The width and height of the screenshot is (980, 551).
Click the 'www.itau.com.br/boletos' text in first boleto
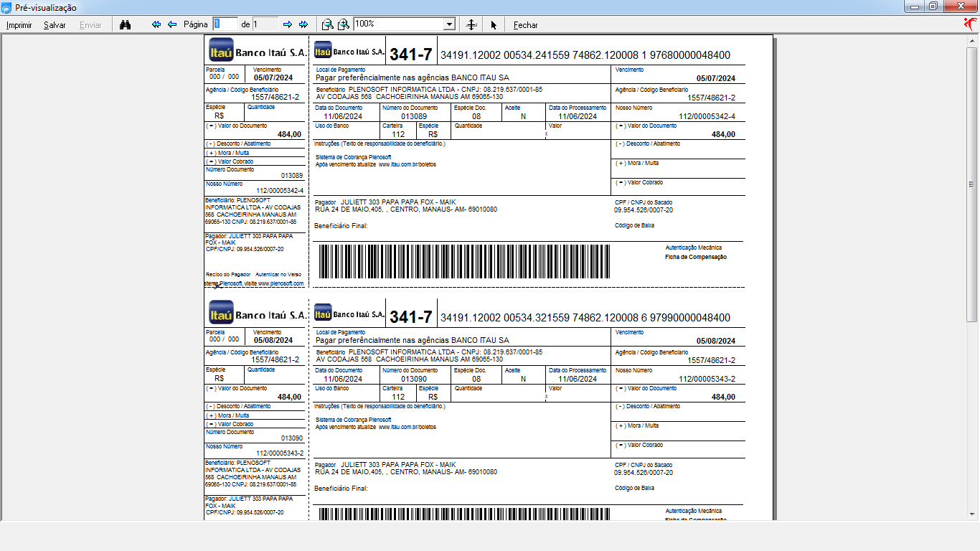[407, 164]
